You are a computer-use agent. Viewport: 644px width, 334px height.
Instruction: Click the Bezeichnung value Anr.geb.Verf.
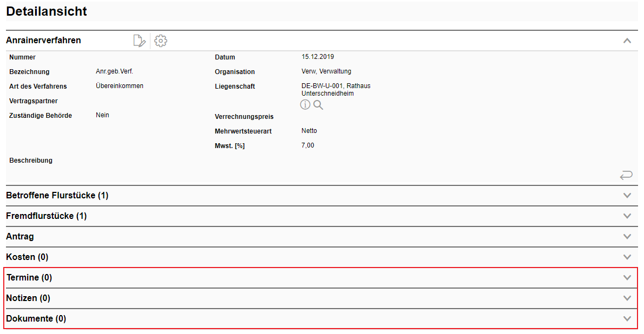coord(114,71)
